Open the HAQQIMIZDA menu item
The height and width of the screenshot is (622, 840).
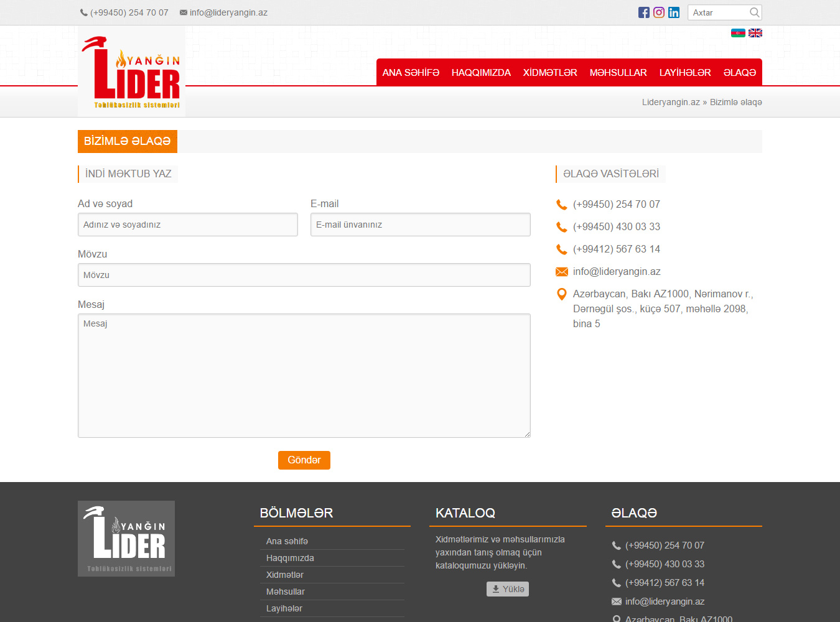[x=481, y=73]
